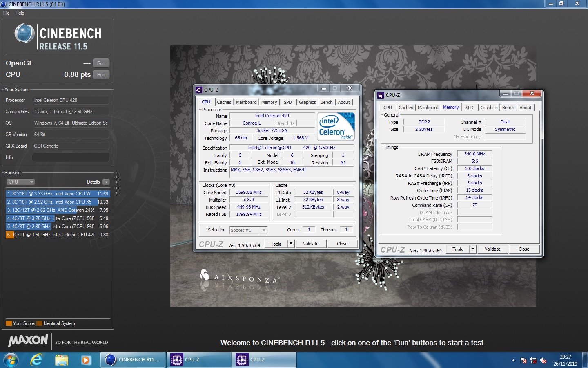Click the rendered Sponza scene preview
The height and width of the screenshot is (368, 588).
353,176
